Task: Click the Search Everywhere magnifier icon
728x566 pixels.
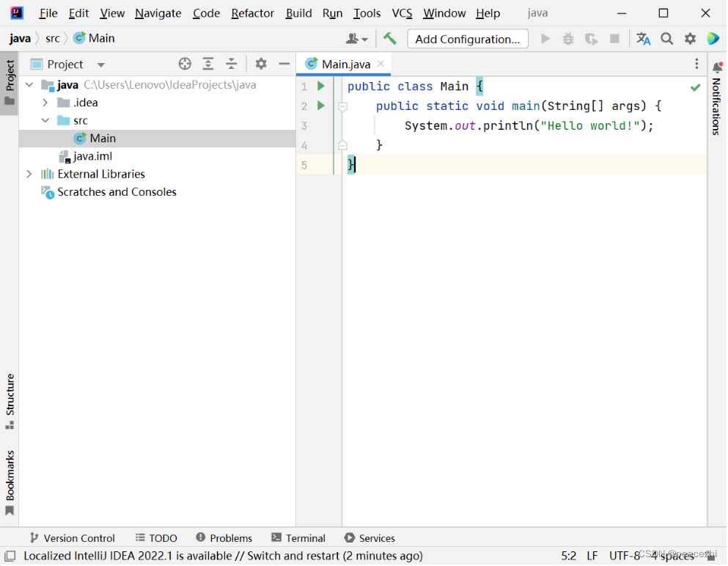Action: click(x=666, y=39)
